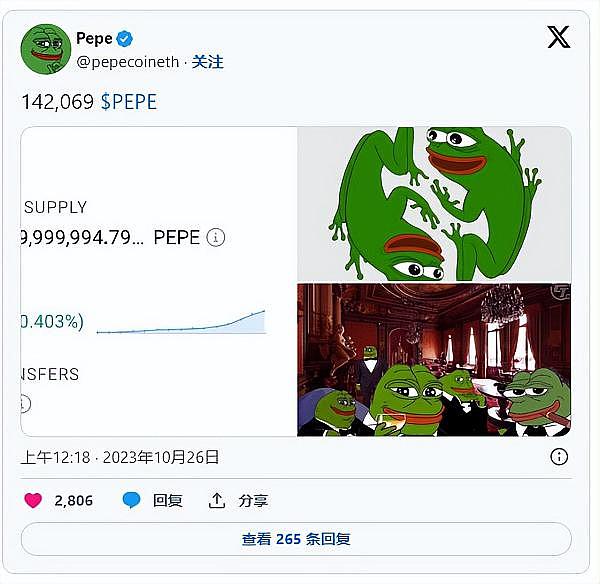Click the blue verified badge
The width and height of the screenshot is (600, 584).
(x=124, y=39)
